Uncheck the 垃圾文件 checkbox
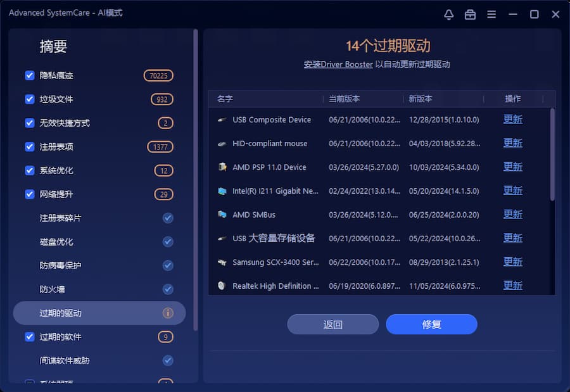This screenshot has width=570, height=392. coord(29,99)
